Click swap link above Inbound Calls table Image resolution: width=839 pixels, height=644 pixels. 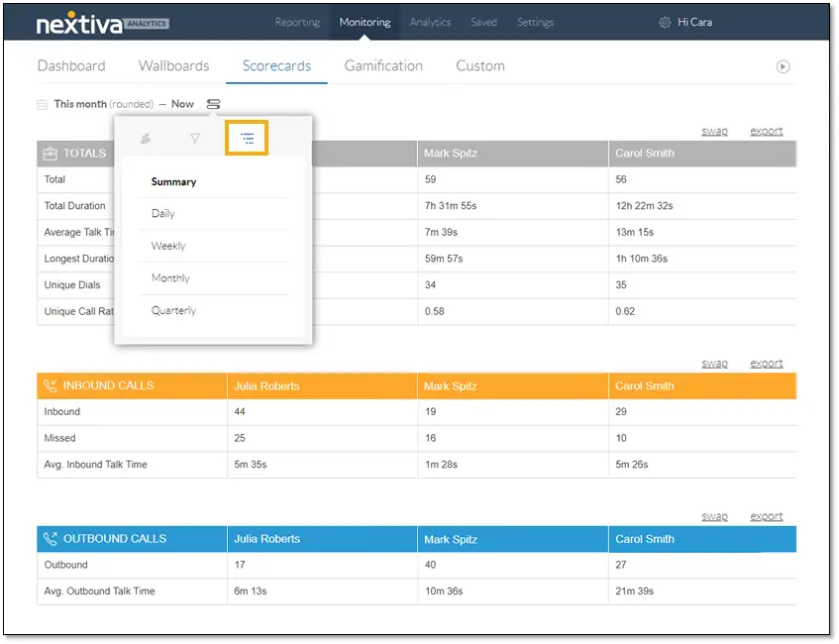coord(715,364)
